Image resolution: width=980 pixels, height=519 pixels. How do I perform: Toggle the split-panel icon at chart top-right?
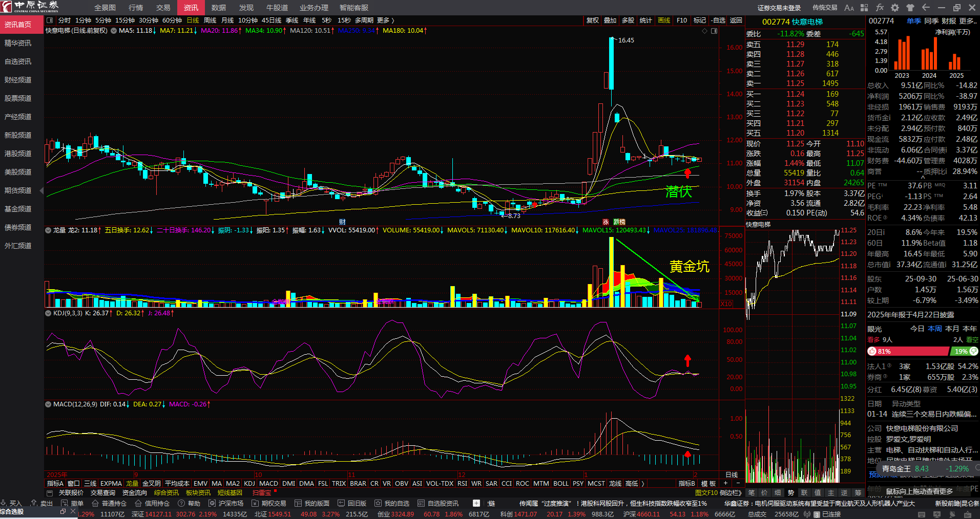click(714, 31)
